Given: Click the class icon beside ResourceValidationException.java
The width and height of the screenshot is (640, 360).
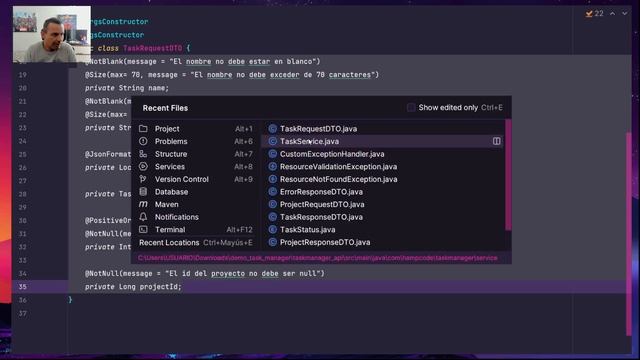Looking at the screenshot, I should (273, 167).
